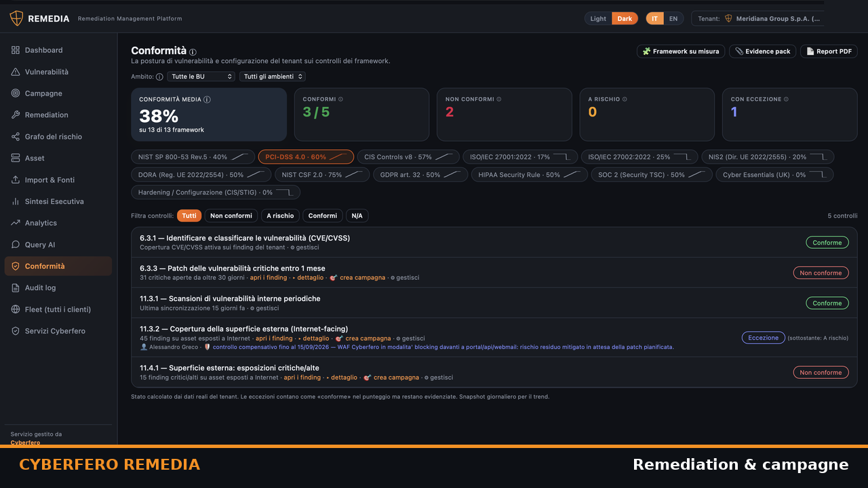
Task: Click the Remediation wrench icon
Action: point(16,115)
